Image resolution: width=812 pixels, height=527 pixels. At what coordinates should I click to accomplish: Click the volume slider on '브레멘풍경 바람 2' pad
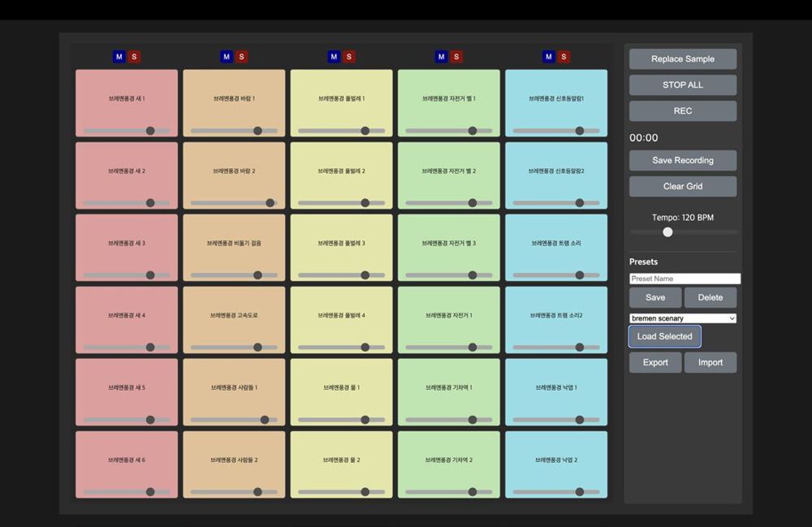[x=234, y=203]
